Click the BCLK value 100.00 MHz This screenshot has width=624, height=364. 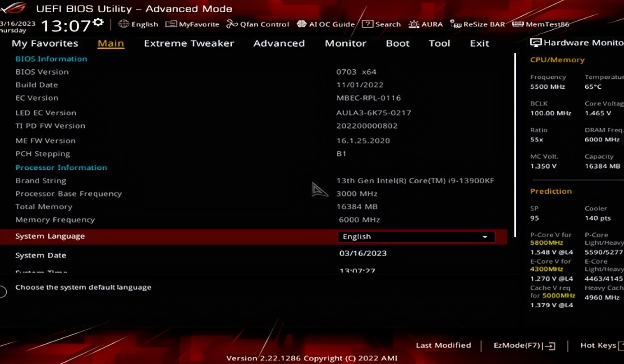(551, 113)
